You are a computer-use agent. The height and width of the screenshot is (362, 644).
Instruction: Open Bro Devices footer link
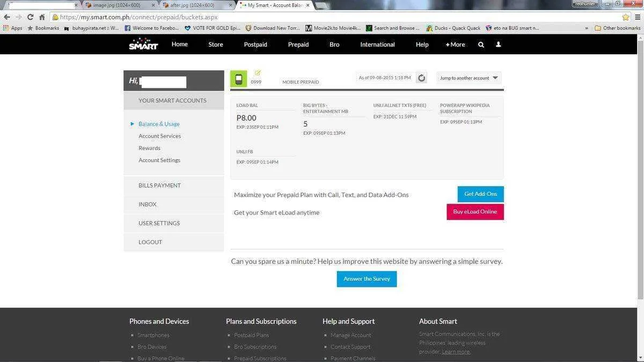[x=152, y=347]
